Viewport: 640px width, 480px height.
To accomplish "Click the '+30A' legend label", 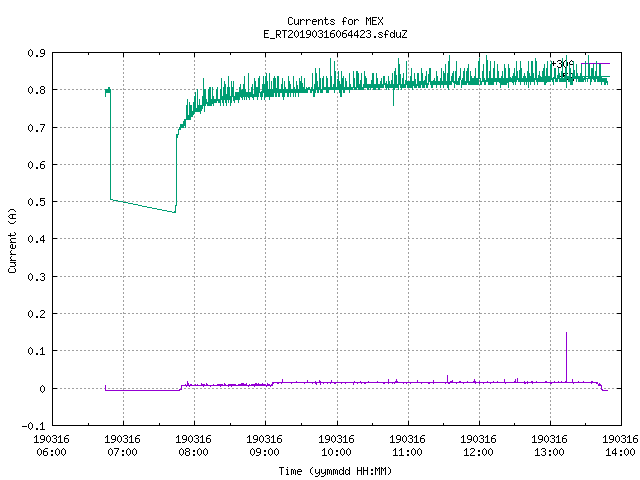I will [x=562, y=64].
